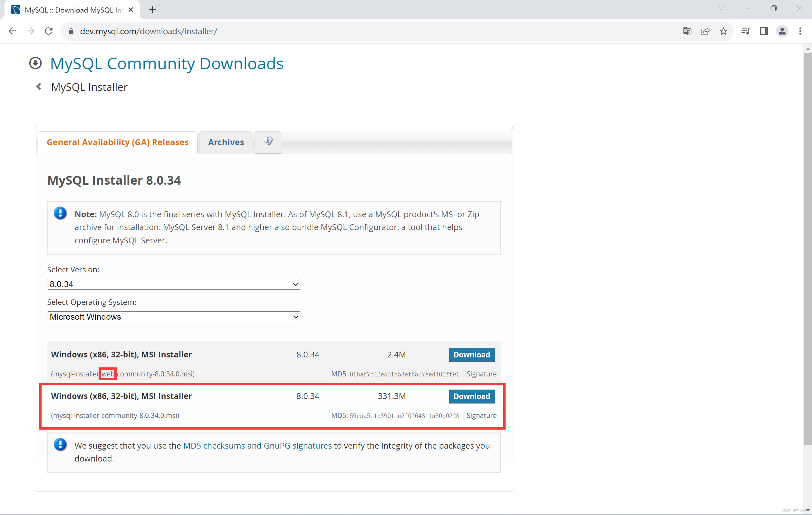Click the filename mysql-installer-community-8.0.34.0.msi
Screen dimensions: 812x515
[x=115, y=415]
